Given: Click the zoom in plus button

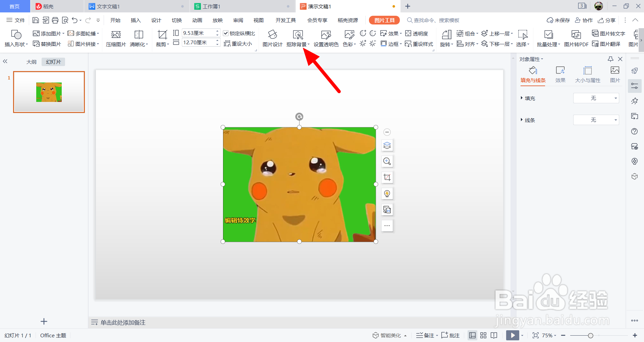Looking at the screenshot, I should pyautogui.click(x=635, y=335).
